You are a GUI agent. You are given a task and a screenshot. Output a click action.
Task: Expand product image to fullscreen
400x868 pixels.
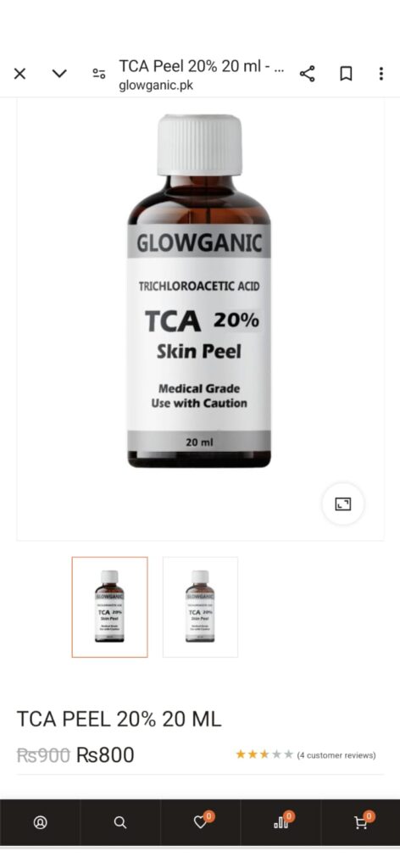343,504
